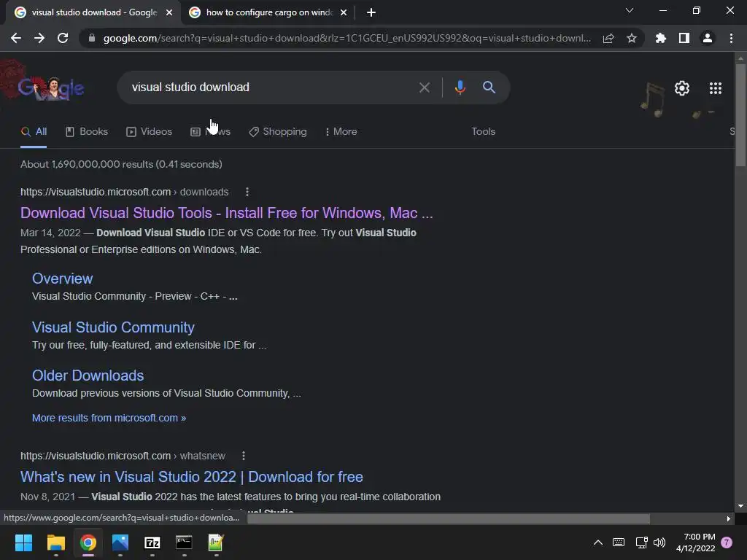Open the network tray icon
747x560 pixels.
coord(641,542)
